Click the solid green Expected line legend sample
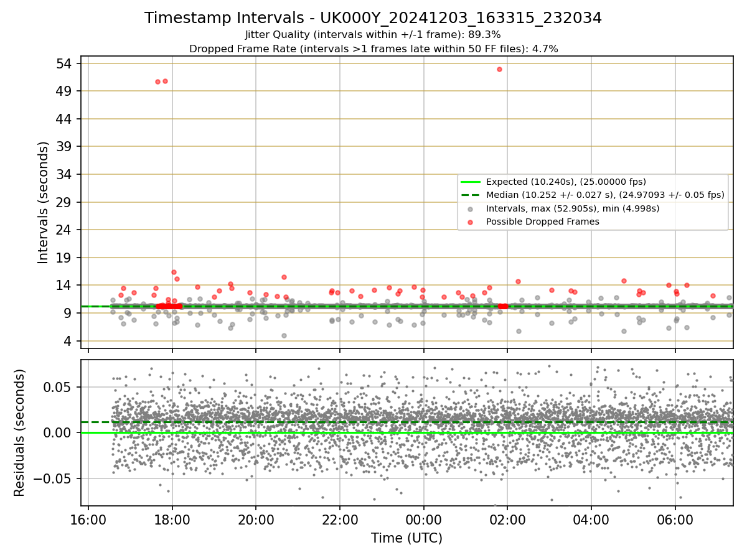Viewport: 747px width, 560px height. (471, 182)
